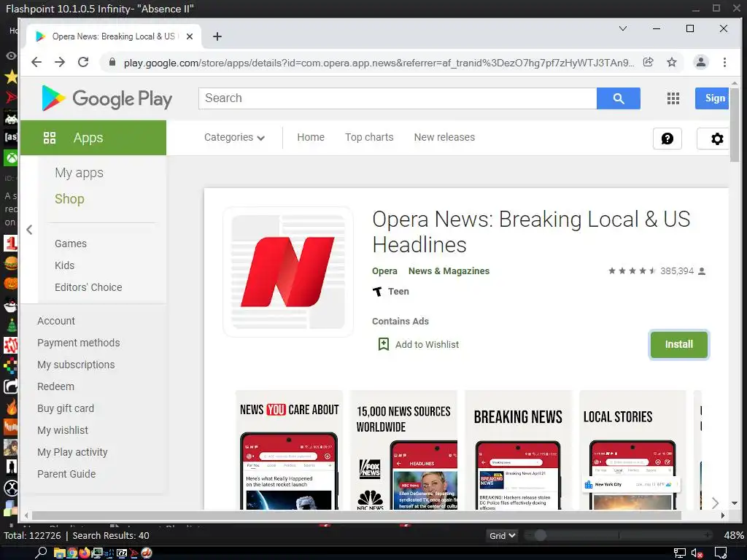Expand the Categories dropdown
747x560 pixels.
click(x=234, y=137)
